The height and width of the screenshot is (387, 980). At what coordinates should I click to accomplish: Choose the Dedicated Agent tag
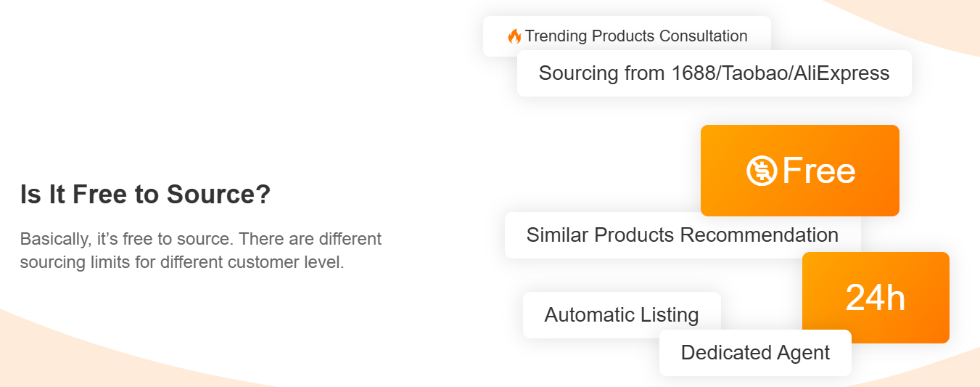[x=755, y=353]
